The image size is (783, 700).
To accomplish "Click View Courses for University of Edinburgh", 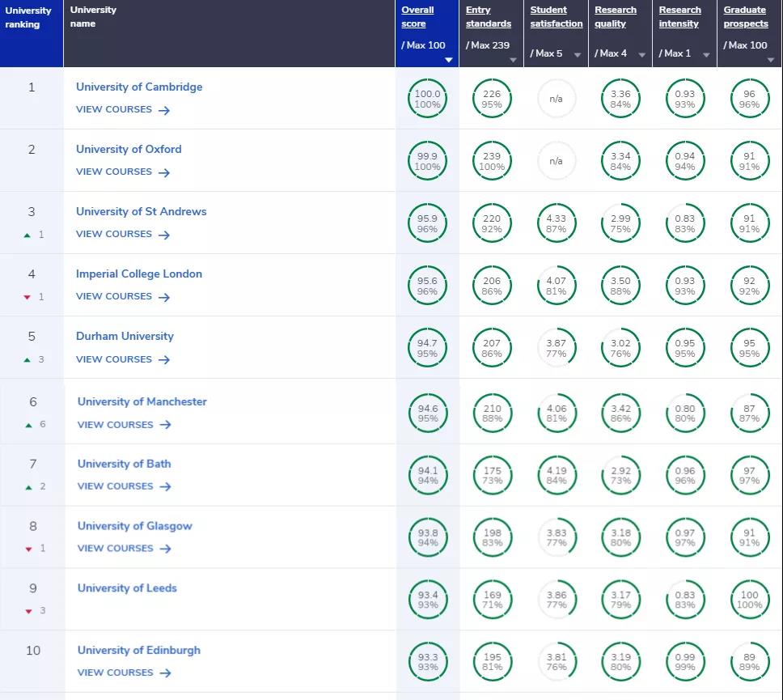I will [114, 672].
